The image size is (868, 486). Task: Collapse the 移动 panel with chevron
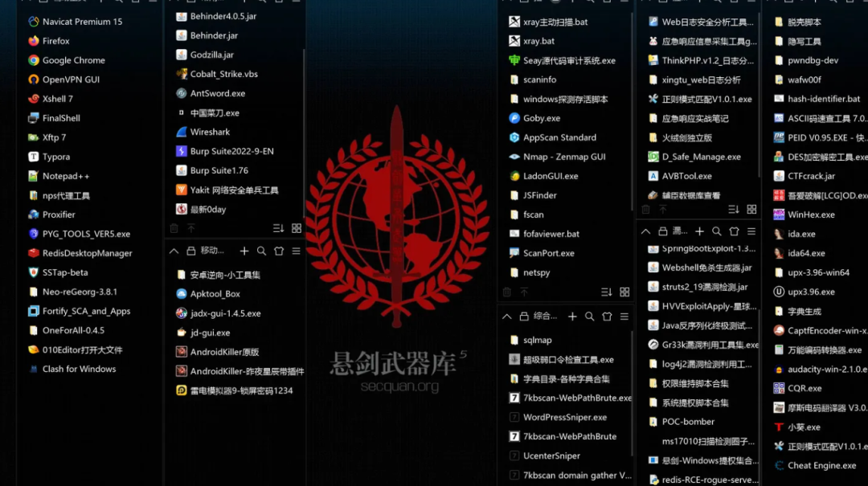pos(174,251)
